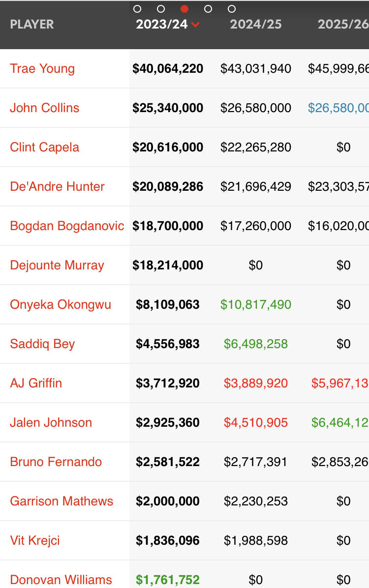
Task: Open John Collins player link
Action: click(x=45, y=108)
